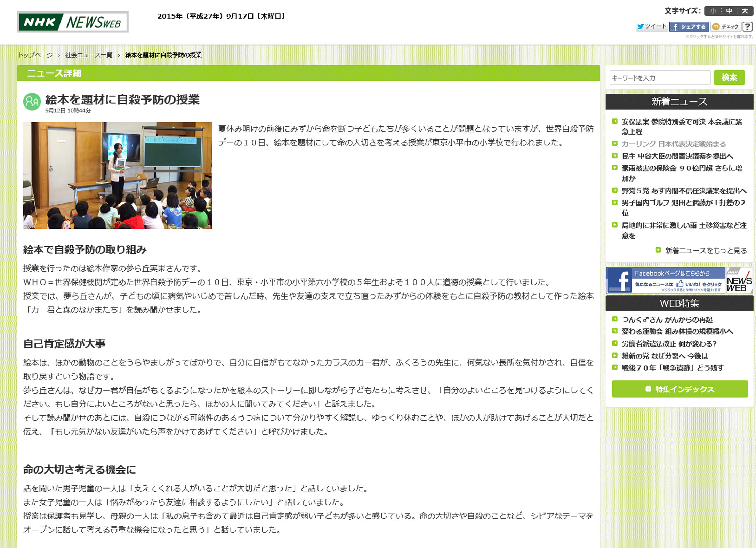This screenshot has width=756, height=548.
Task: Click the mixi チェック button
Action: 725,26
